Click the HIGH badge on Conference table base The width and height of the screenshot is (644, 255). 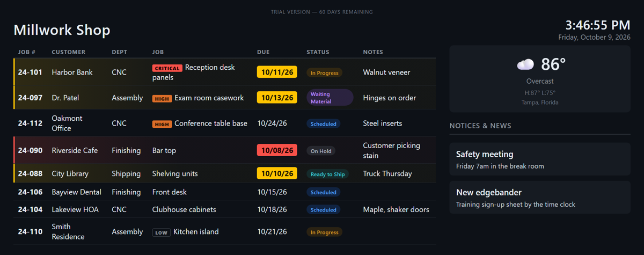[162, 124]
